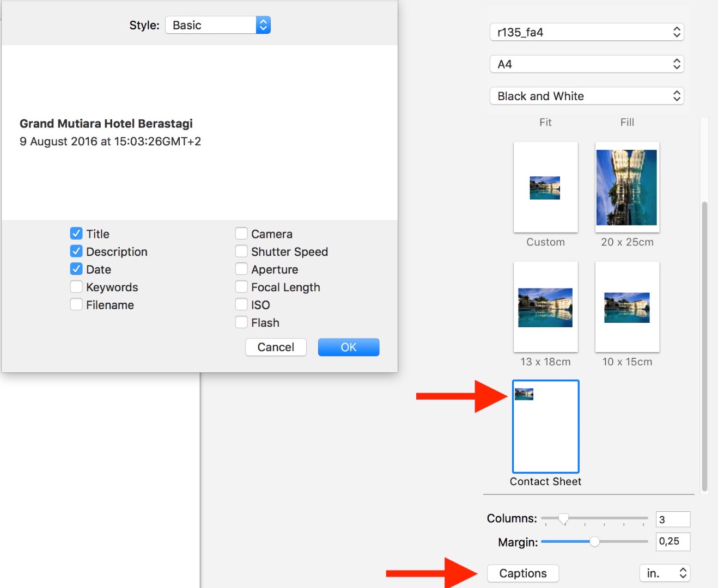
Task: Enable the Camera metadata checkbox
Action: [241, 233]
